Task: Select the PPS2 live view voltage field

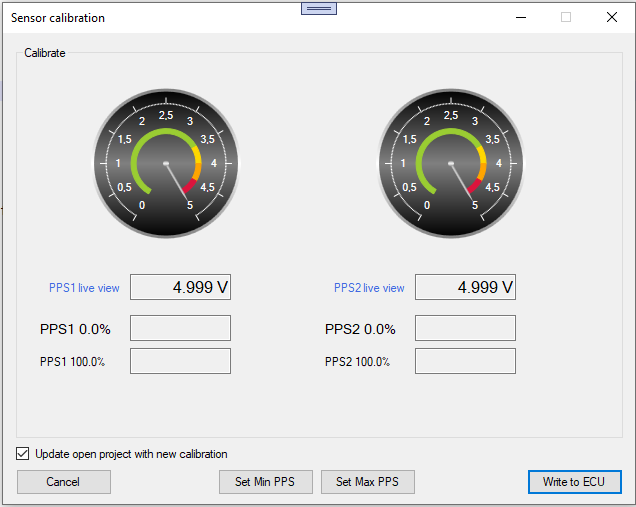Action: [x=465, y=287]
